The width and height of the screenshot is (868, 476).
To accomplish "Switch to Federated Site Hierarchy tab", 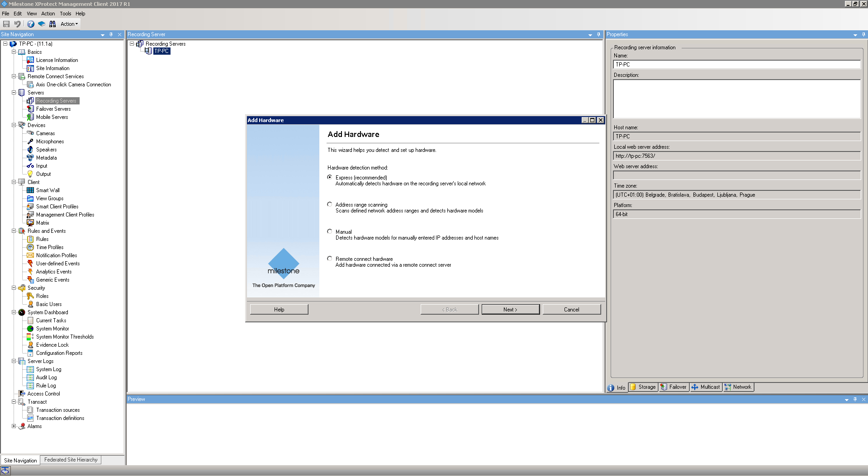I will pyautogui.click(x=71, y=460).
